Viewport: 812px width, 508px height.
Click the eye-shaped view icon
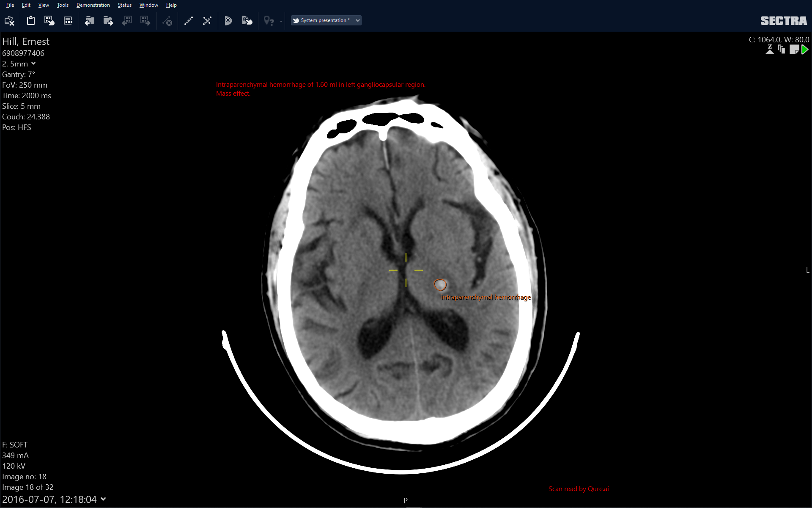click(228, 21)
